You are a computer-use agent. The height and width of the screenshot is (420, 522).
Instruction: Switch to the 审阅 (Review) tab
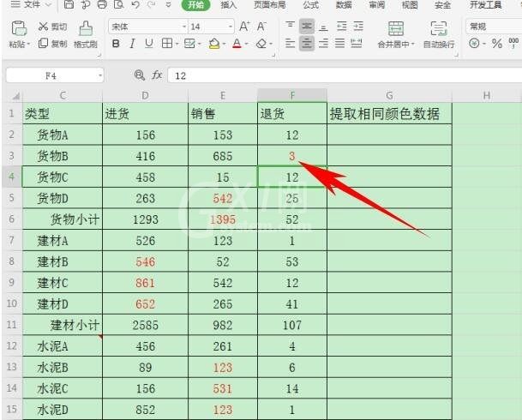[377, 4]
